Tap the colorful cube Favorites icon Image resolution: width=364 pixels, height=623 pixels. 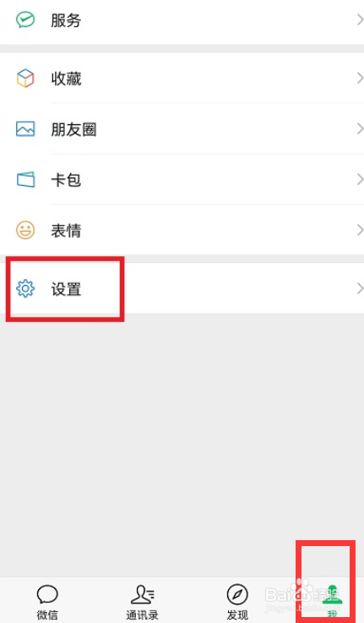25,79
